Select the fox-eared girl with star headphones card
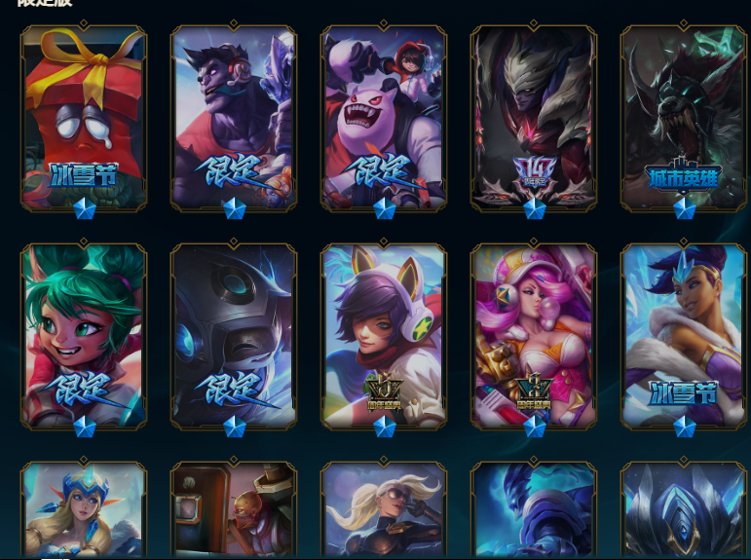This screenshot has height=560, width=751. pyautogui.click(x=384, y=336)
